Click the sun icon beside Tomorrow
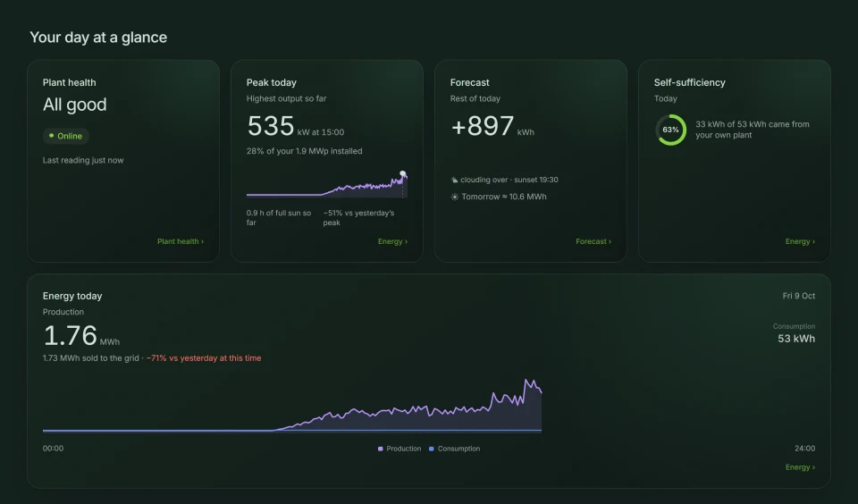The width and height of the screenshot is (858, 504). (454, 197)
